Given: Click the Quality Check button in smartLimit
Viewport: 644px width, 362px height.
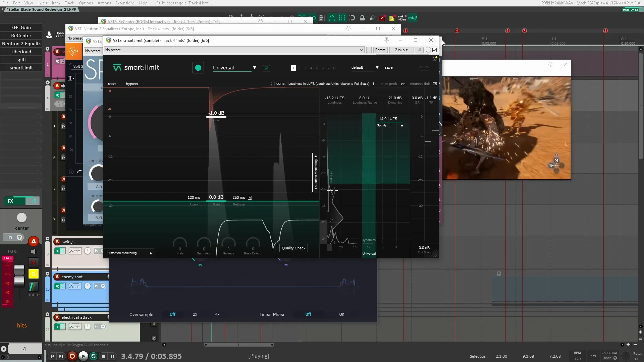Looking at the screenshot, I should point(293,248).
